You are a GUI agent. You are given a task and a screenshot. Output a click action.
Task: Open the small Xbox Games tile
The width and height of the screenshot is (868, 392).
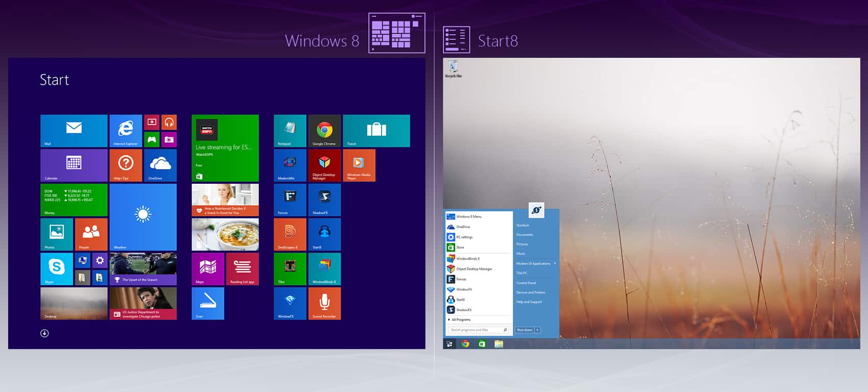[x=152, y=139]
